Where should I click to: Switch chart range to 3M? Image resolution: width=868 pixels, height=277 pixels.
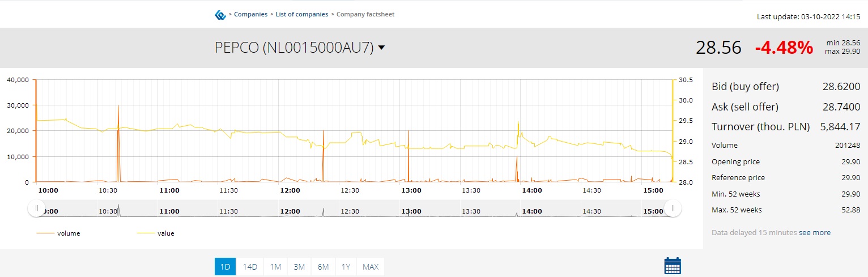click(299, 267)
